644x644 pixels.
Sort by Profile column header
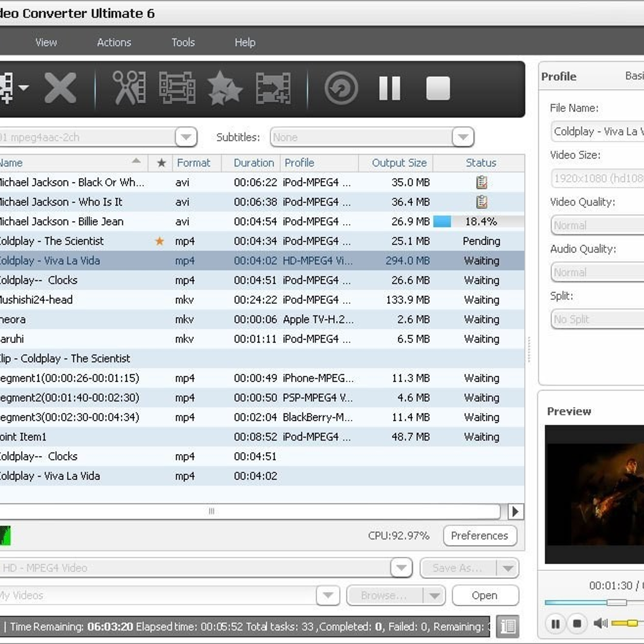coord(319,163)
